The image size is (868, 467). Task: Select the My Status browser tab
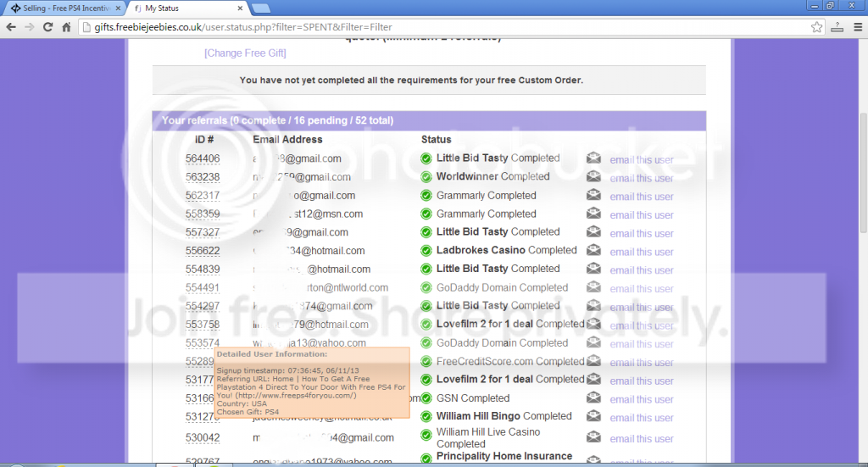(x=186, y=8)
